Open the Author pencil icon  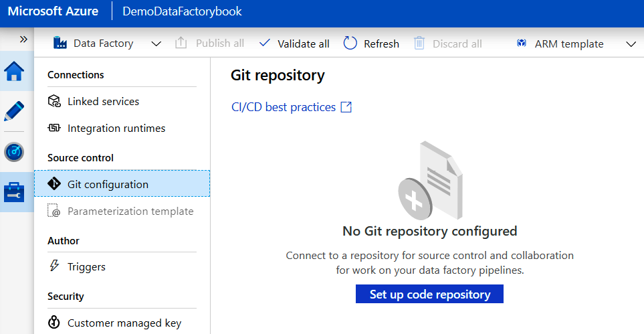click(x=15, y=111)
